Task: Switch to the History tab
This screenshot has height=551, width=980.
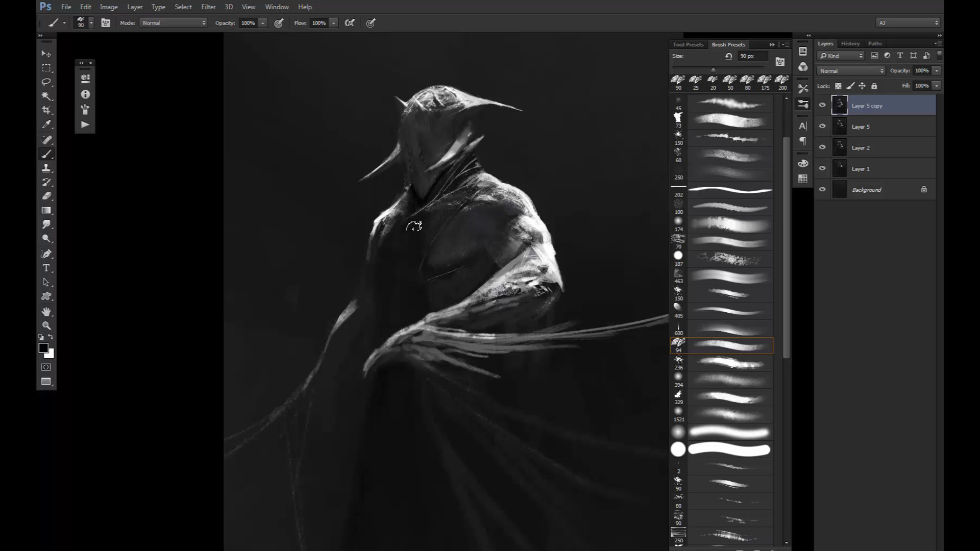Action: point(850,44)
